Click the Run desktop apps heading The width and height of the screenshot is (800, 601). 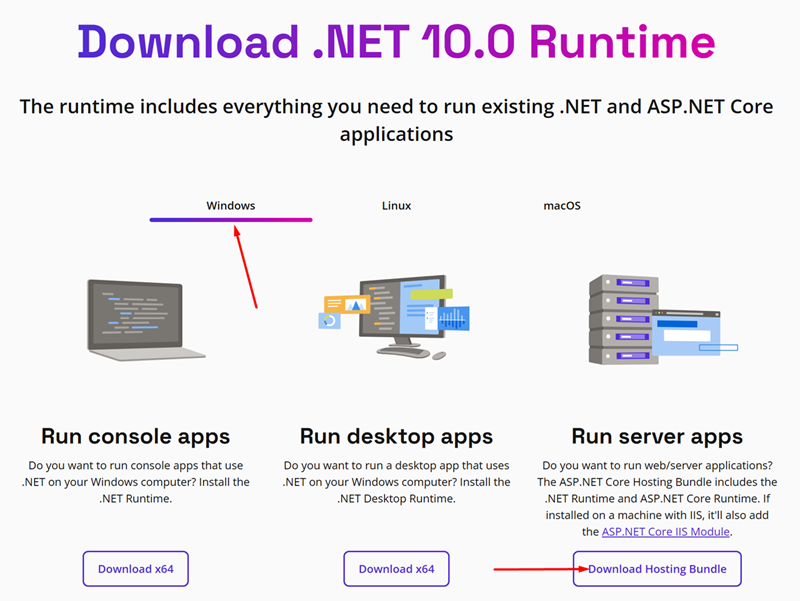[x=396, y=437]
